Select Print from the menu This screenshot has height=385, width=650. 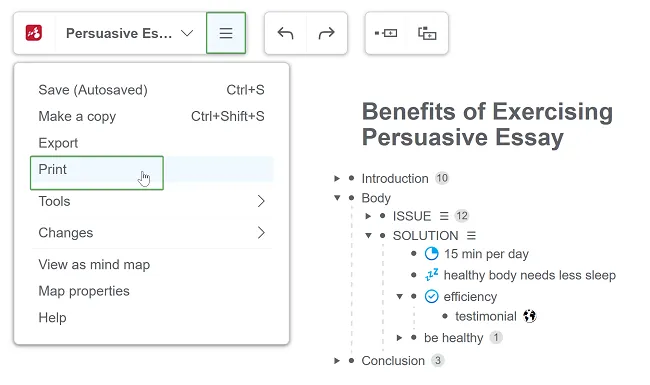click(x=97, y=173)
